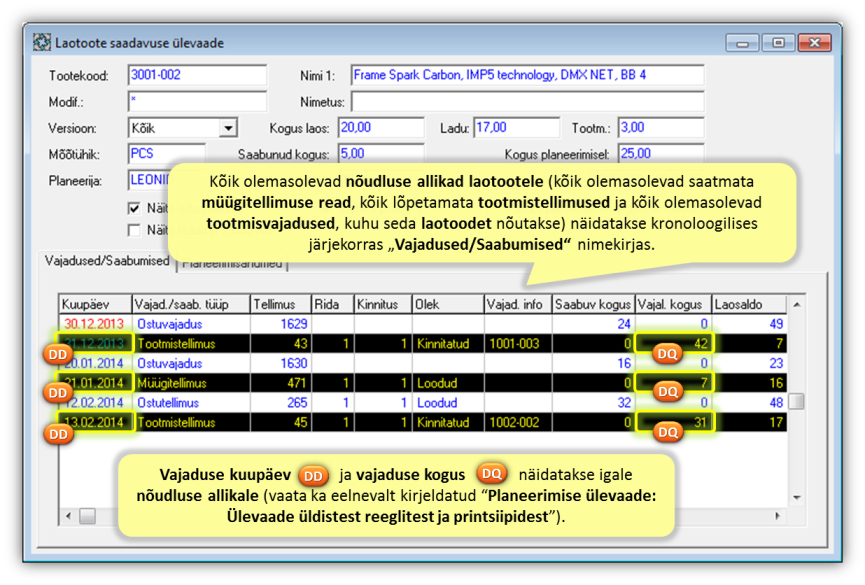Focus the Kogus planeerimisel field
Screen dimensions: 865x585
coord(661,153)
